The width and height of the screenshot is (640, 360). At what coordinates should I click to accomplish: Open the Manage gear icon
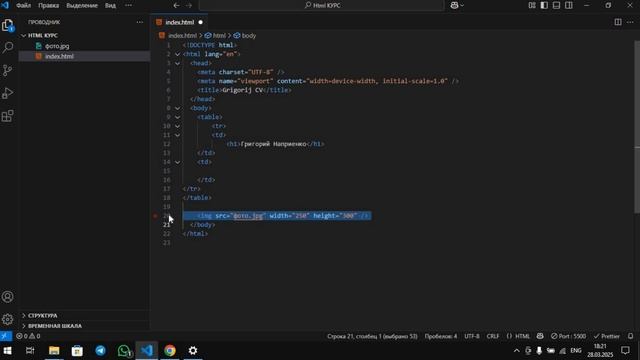(x=8, y=319)
